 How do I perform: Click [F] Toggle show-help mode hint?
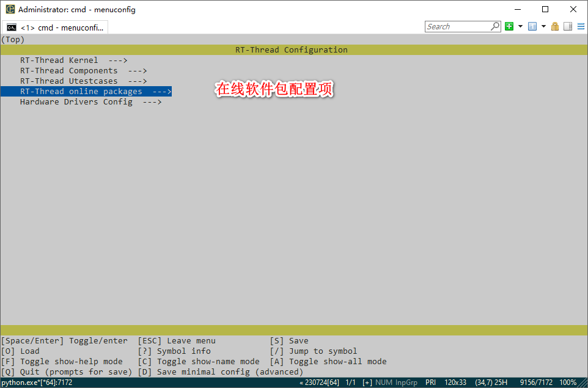click(62, 362)
